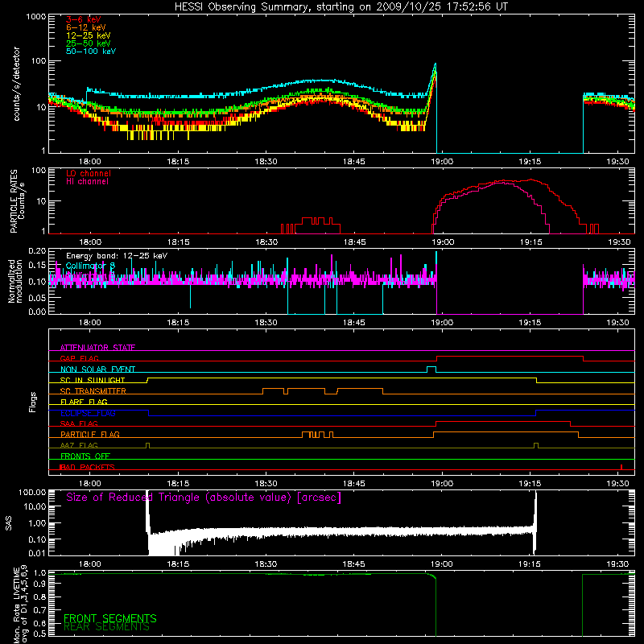Click the SC IN SUNLIGHT flag label
The height and width of the screenshot is (644, 644).
(93, 380)
